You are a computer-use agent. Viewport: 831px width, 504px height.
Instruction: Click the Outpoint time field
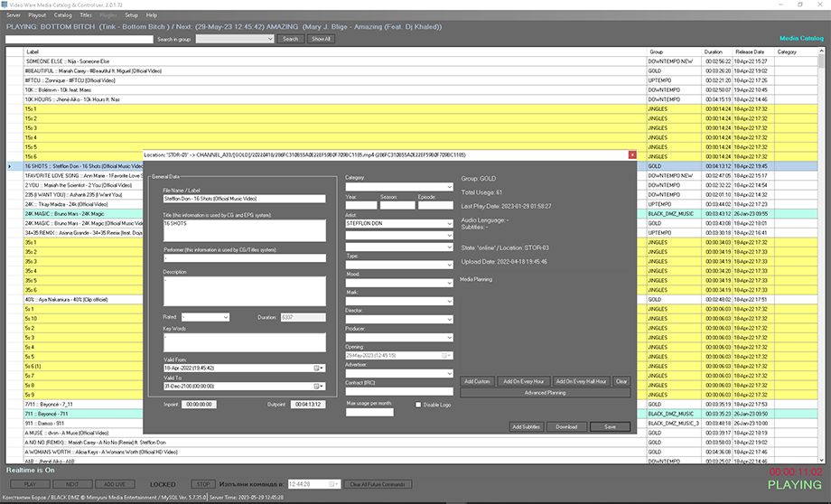308,405
